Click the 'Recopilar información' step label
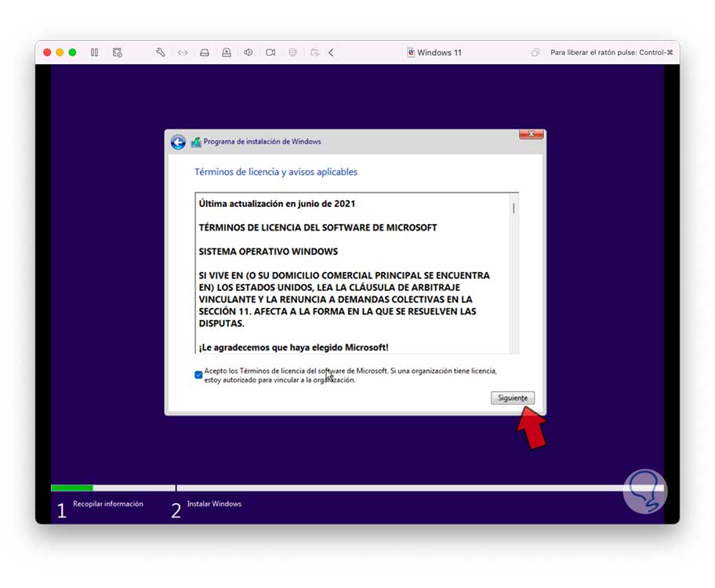 (108, 503)
